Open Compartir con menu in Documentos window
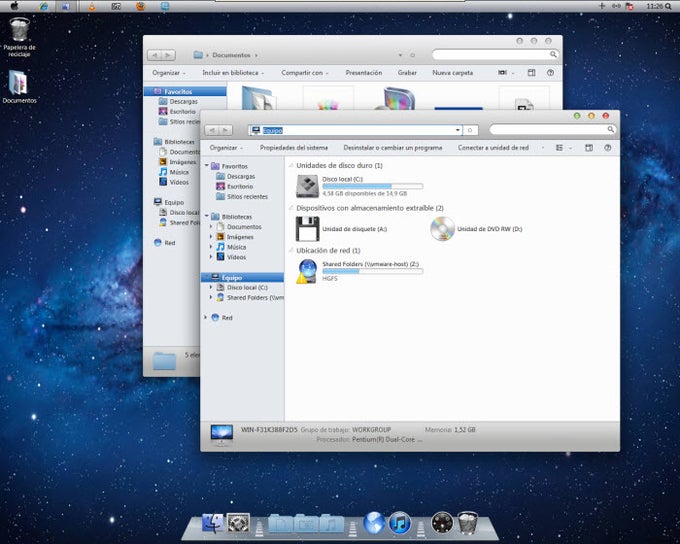 click(304, 73)
